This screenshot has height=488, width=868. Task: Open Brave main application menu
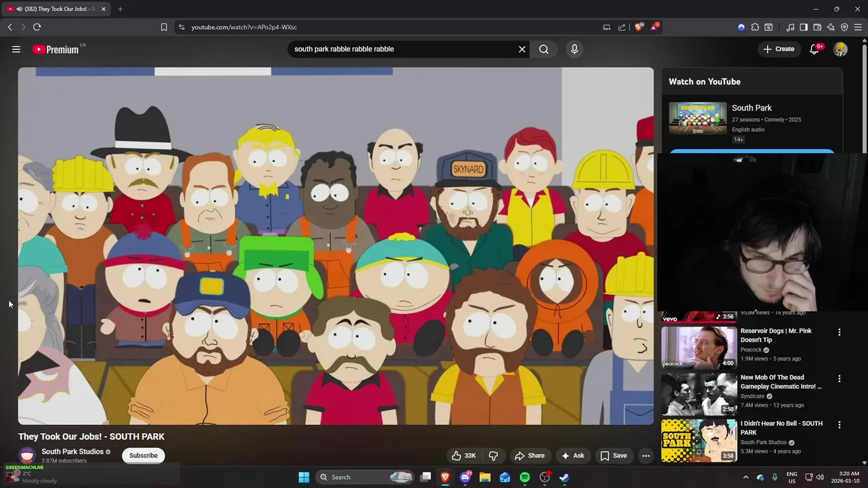[x=859, y=27]
